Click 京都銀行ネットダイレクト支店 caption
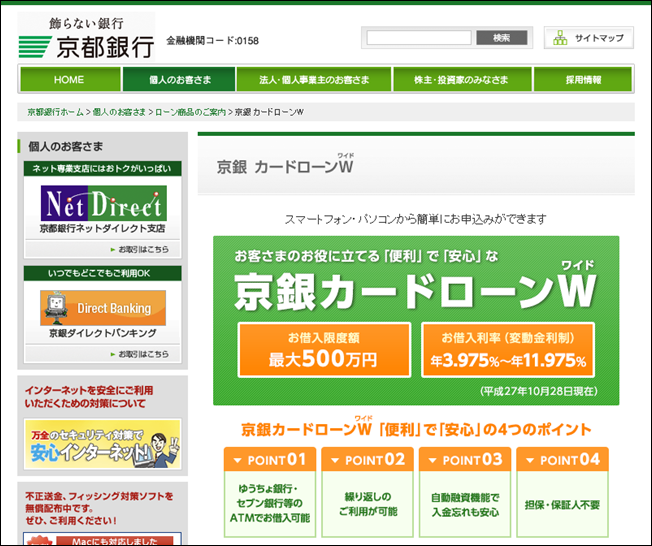The image size is (652, 546). 103,229
